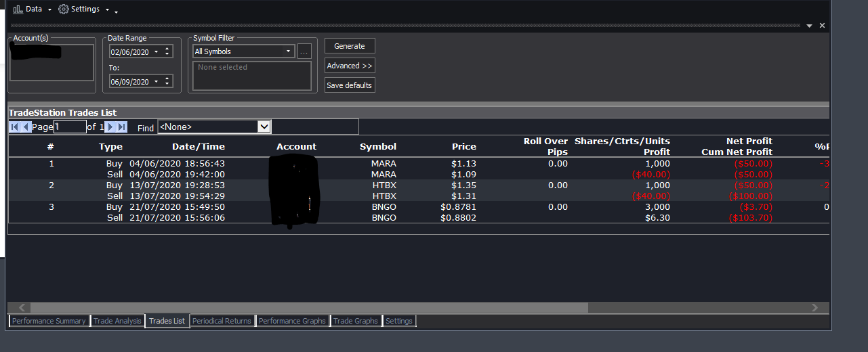This screenshot has width=868, height=352.
Task: Click the Roll Over Pips column header
Action: coord(546,146)
